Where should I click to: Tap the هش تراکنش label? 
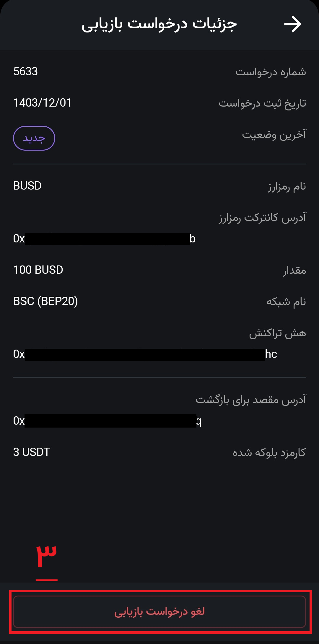277,333
